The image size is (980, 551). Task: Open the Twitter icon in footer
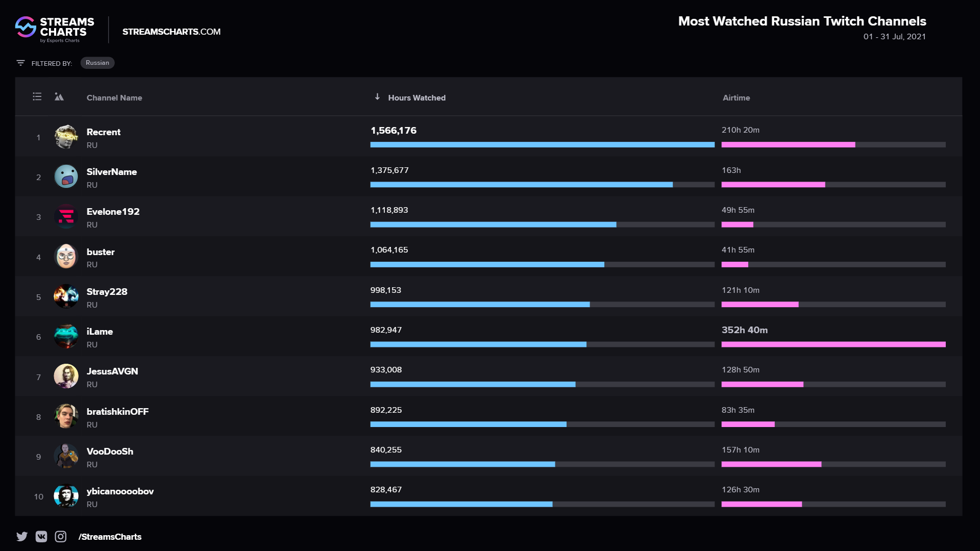22,536
